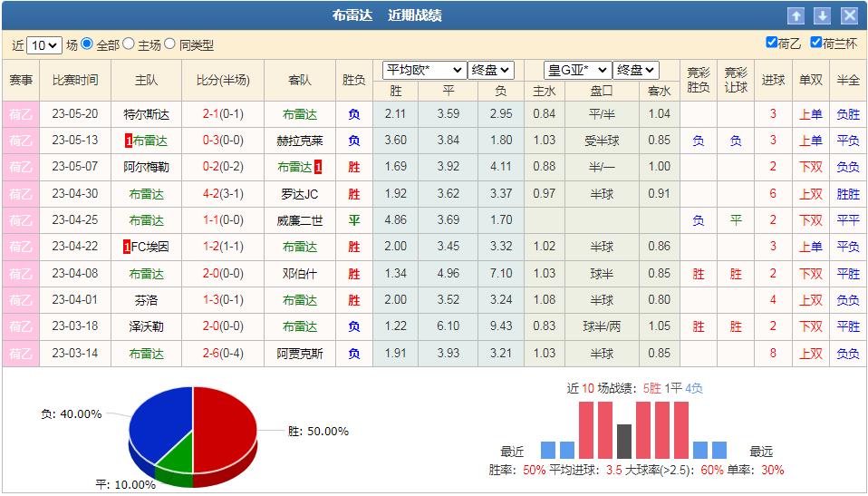Click the 7.10 away odds cell
The image size is (868, 496).
point(501,273)
